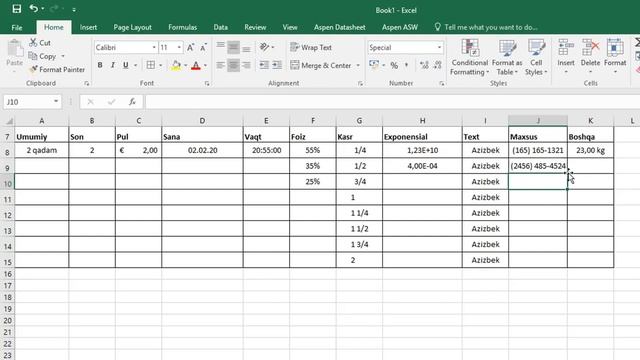Cut the selected cells
Screen dimensions: 640x360
point(40,42)
